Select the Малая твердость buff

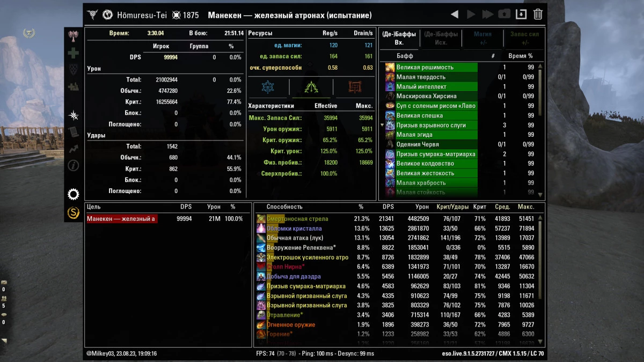point(460,77)
